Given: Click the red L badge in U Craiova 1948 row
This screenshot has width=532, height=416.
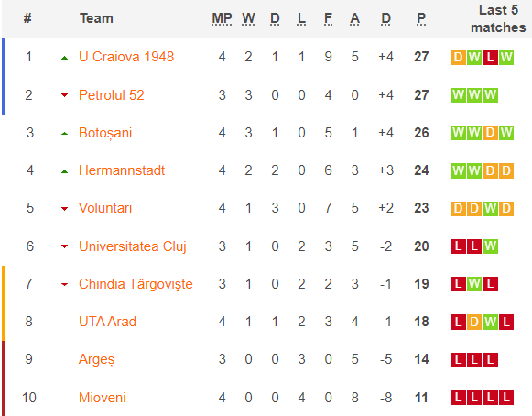Looking at the screenshot, I should 490,58.
